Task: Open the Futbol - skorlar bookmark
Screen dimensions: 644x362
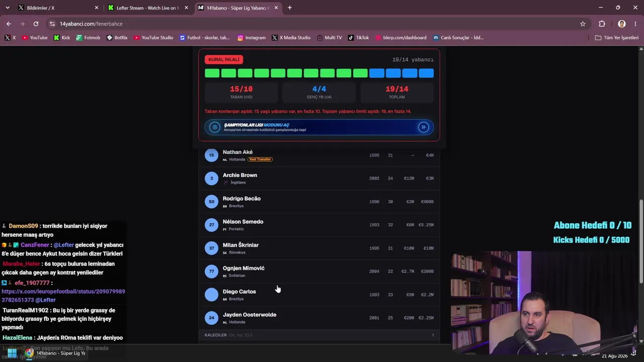Action: coord(205,38)
